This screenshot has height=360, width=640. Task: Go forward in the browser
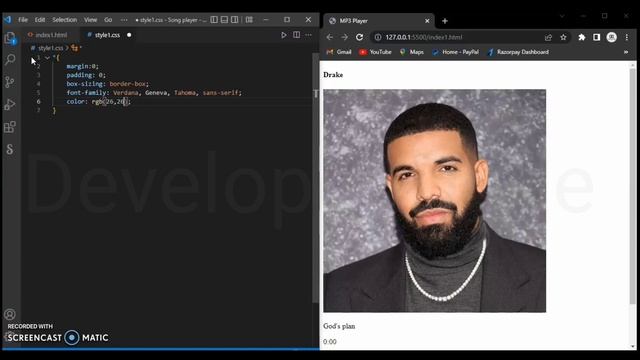pos(344,37)
